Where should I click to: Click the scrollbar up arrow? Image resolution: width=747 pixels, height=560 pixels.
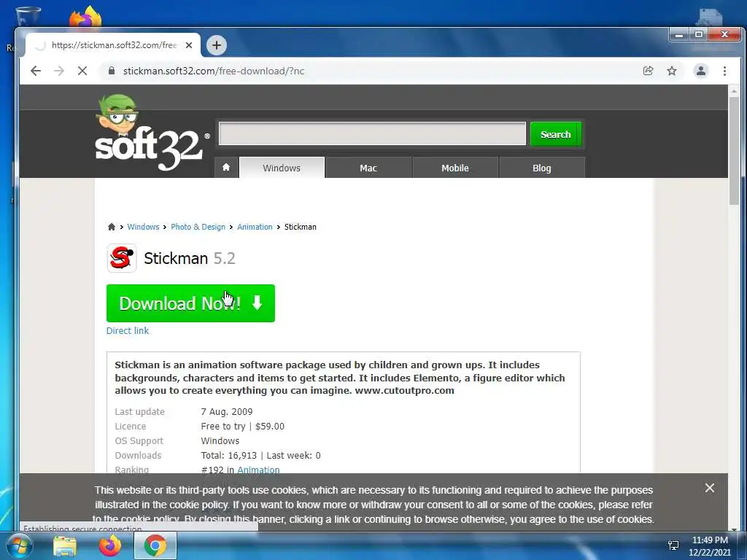click(734, 90)
